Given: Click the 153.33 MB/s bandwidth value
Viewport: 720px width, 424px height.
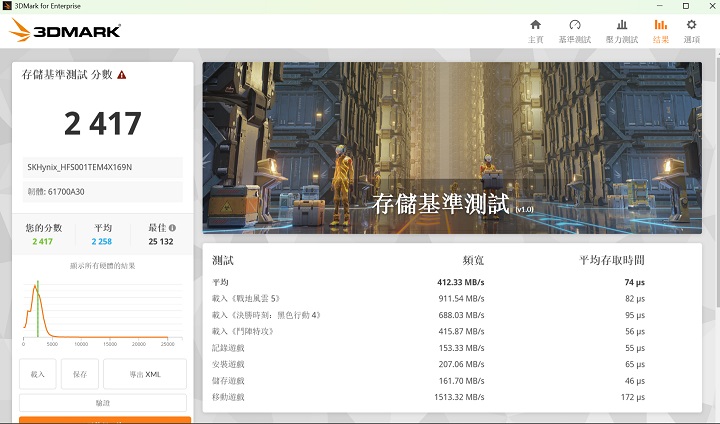Looking at the screenshot, I should click(x=461, y=348).
